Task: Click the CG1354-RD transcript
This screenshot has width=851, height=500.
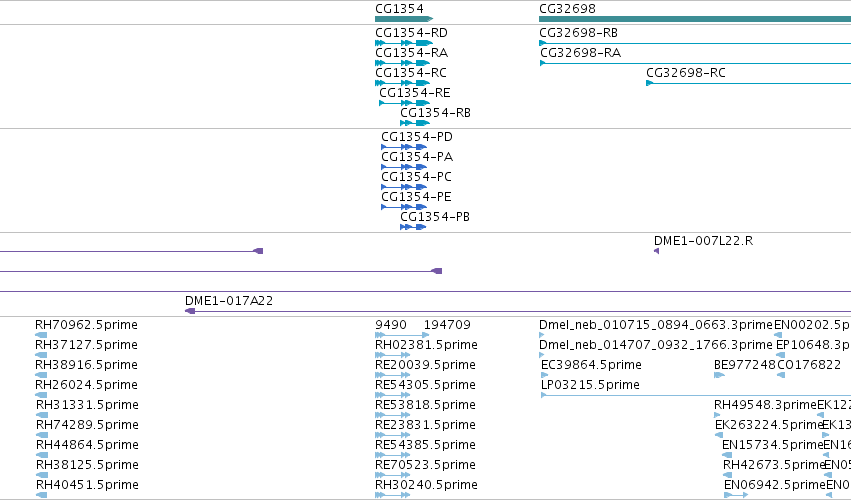Action: click(411, 33)
